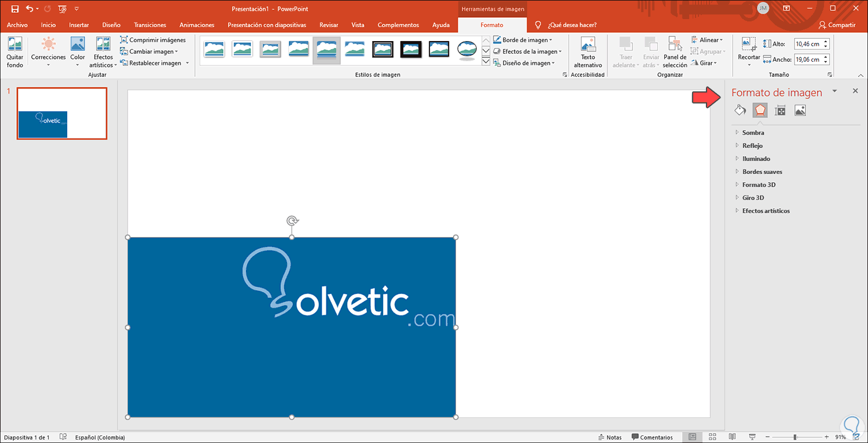Expand the picture styles gallery

(486, 60)
